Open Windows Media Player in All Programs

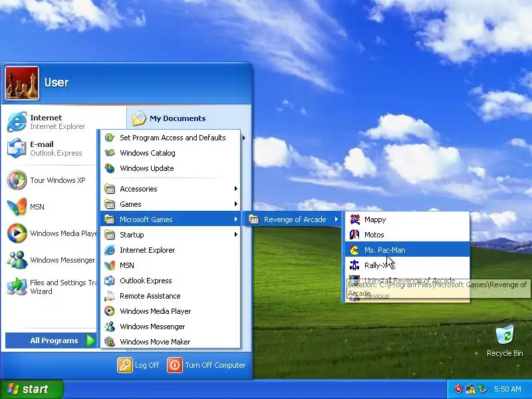click(170, 311)
